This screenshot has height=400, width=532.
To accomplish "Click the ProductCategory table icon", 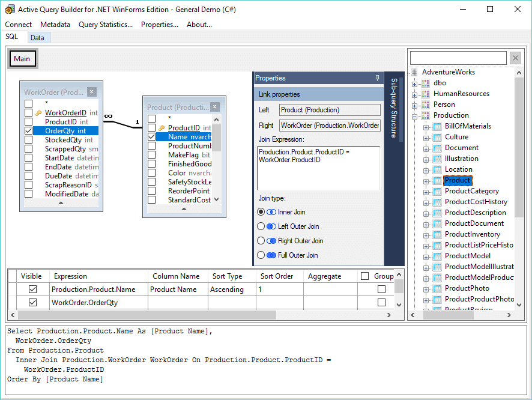I will [437, 192].
